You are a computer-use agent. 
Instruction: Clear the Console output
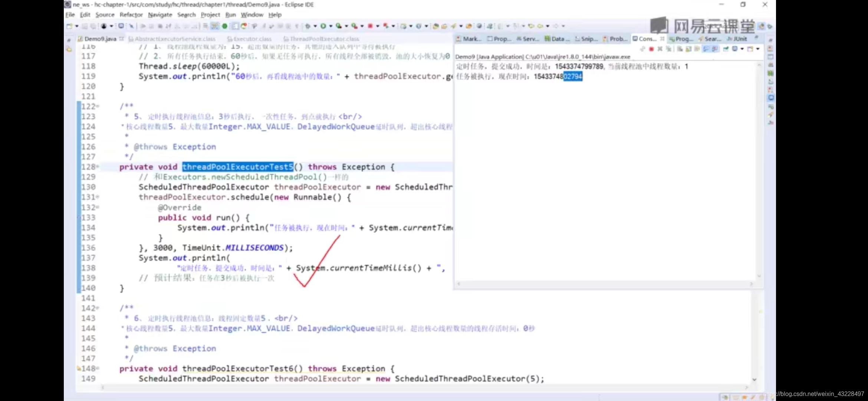pos(680,49)
